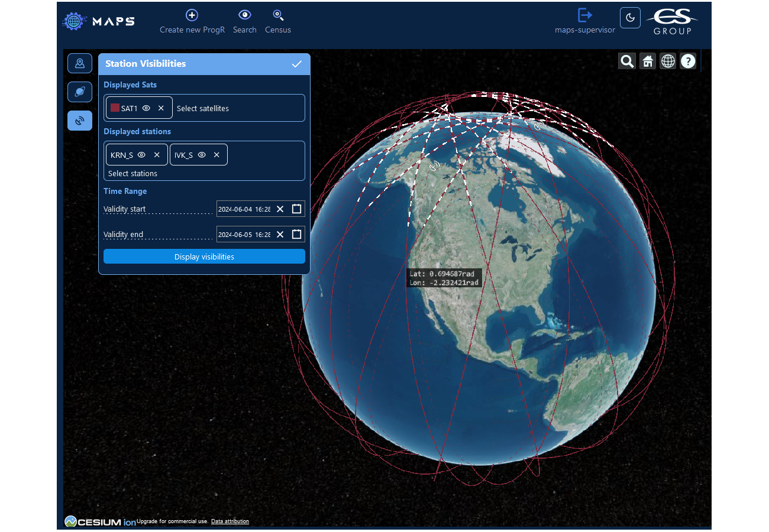
Task: Click the SAT1 red color swatch
Action: 115,108
